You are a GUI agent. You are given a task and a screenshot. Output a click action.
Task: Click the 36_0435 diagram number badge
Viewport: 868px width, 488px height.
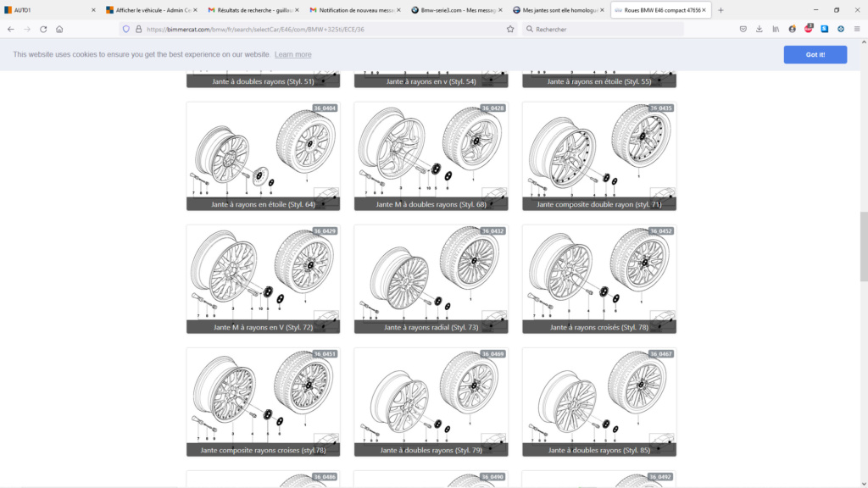tap(661, 108)
